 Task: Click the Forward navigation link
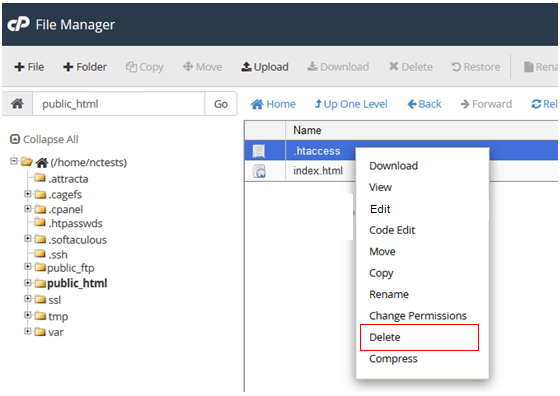(x=486, y=104)
